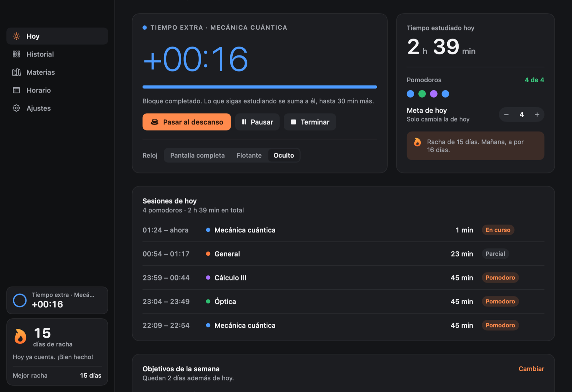Image resolution: width=572 pixels, height=392 pixels.
Task: Pause the timer with Pausar
Action: point(257,122)
